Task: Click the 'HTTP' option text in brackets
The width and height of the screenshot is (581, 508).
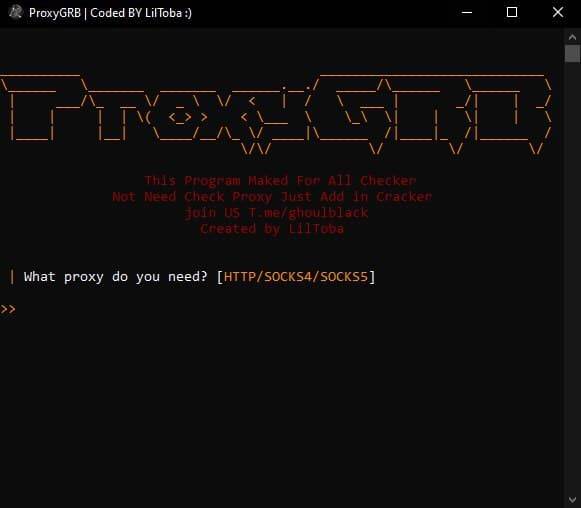Action: tap(240, 277)
